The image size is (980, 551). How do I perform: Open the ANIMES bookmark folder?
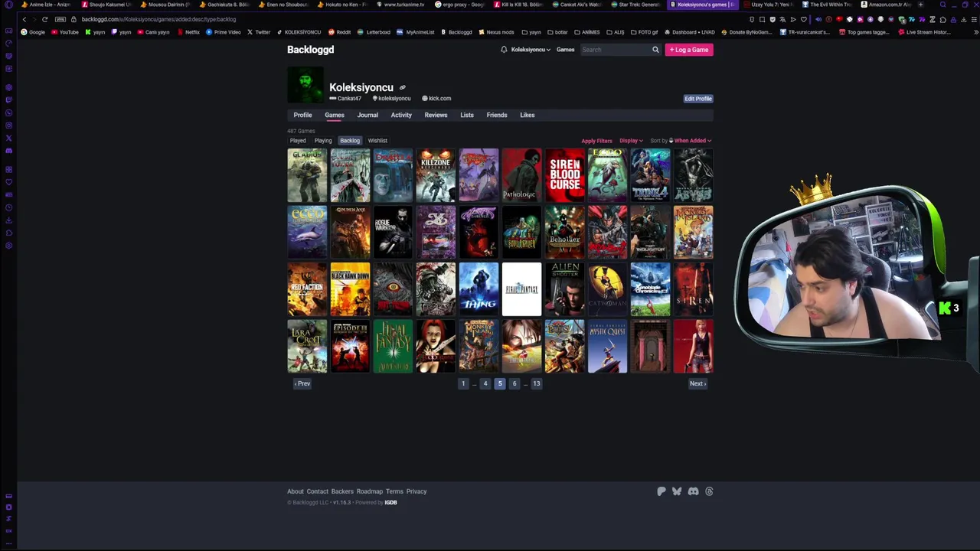pos(587,32)
